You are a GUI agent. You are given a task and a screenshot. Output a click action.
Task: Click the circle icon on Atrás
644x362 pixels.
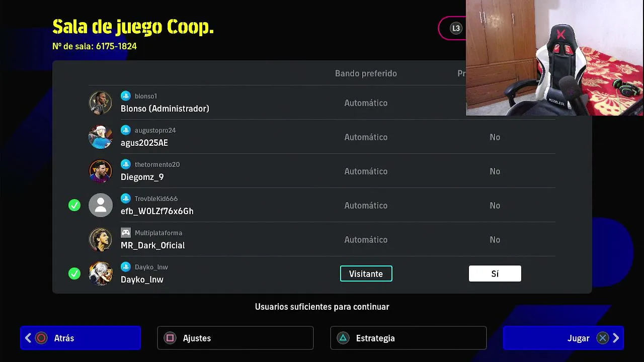pos(41,338)
